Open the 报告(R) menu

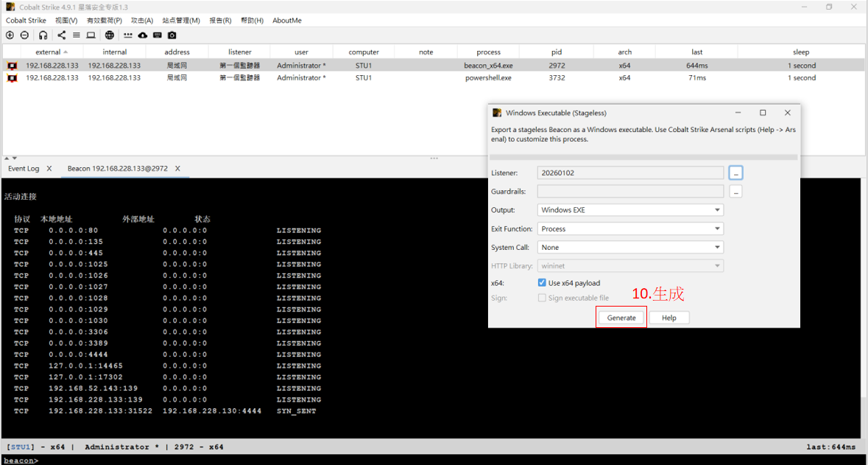coord(220,21)
